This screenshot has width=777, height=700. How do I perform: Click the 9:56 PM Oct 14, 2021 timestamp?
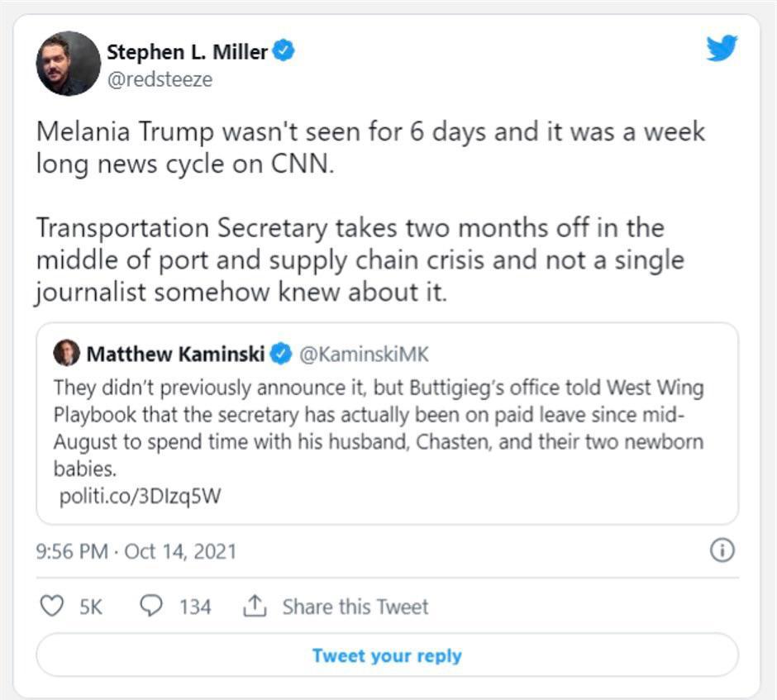(136, 551)
